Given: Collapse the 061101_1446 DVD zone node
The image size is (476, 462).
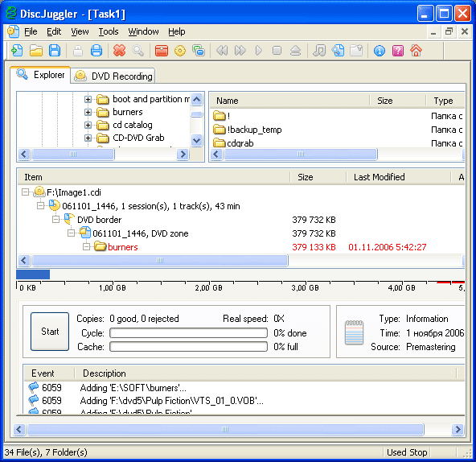Looking at the screenshot, I should tap(71, 233).
